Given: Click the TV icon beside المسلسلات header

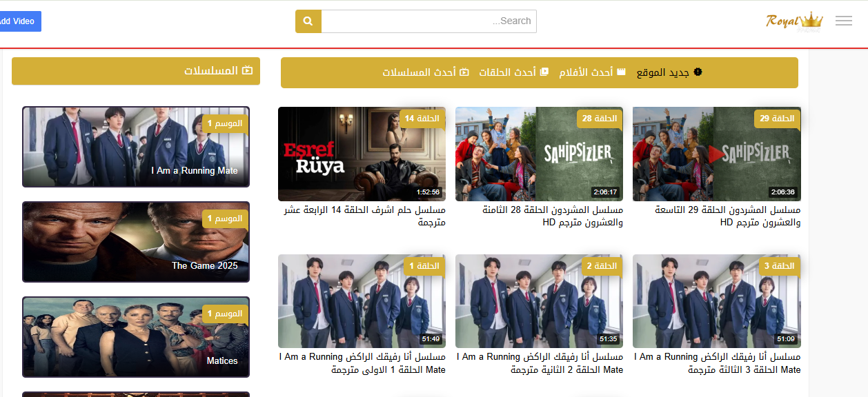Looking at the screenshot, I should point(248,71).
